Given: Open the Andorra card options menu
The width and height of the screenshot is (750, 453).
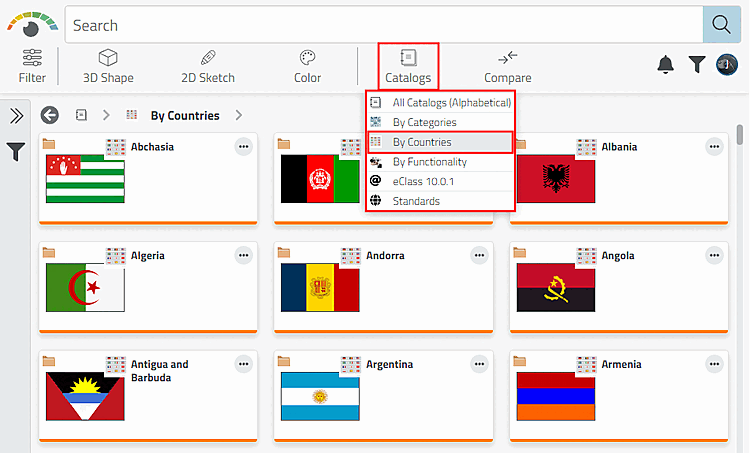Looking at the screenshot, I should [479, 255].
